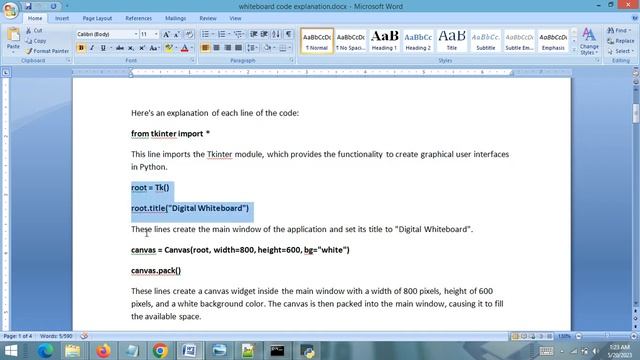Start a numbered list
Screen dimensions: 640x360
click(x=223, y=34)
